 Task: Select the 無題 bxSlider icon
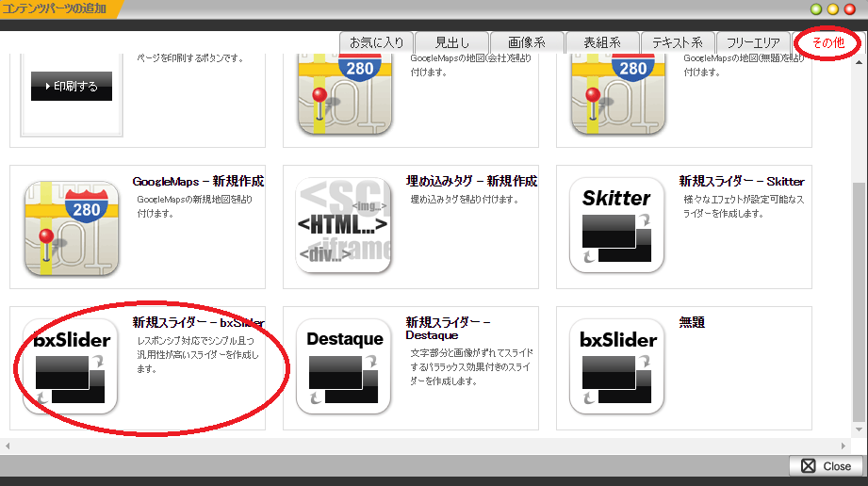point(616,366)
